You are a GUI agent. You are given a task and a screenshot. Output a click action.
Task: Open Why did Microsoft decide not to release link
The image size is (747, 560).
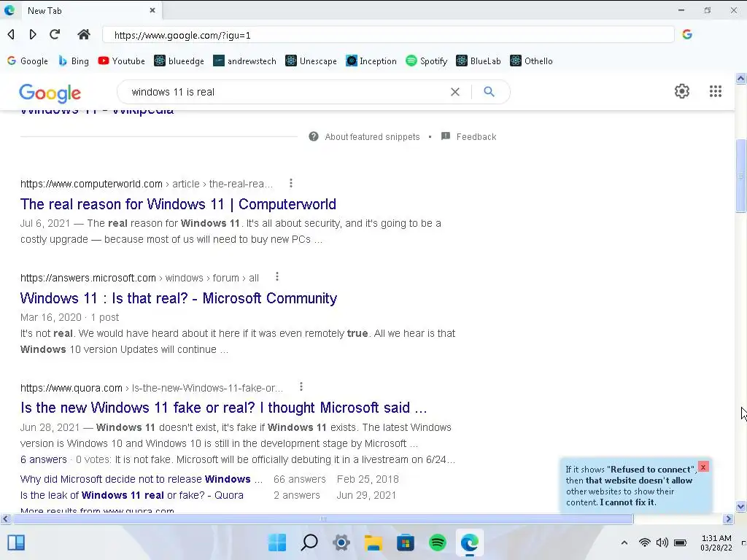(142, 479)
